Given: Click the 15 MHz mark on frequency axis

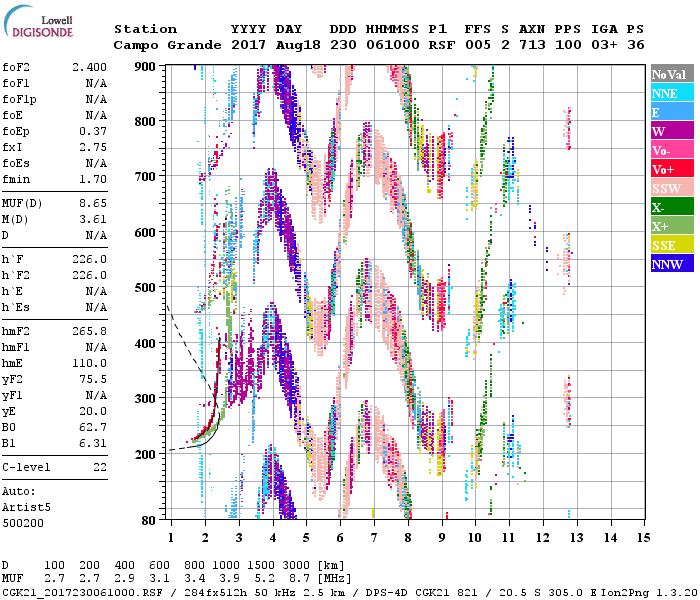Looking at the screenshot, I should point(643,538).
